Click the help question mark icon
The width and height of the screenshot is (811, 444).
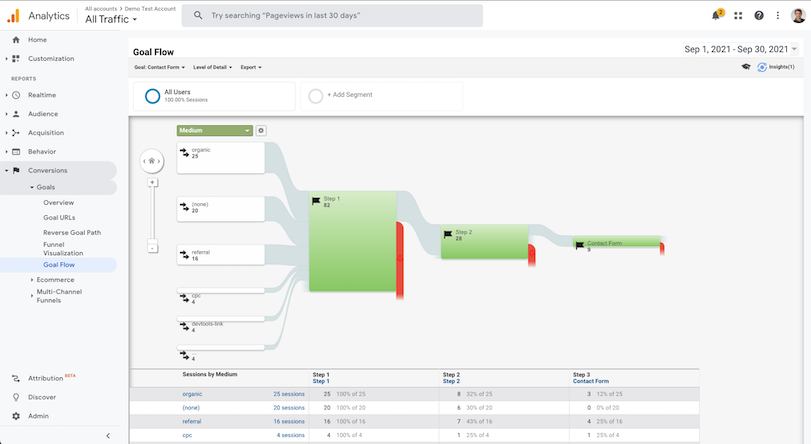759,16
